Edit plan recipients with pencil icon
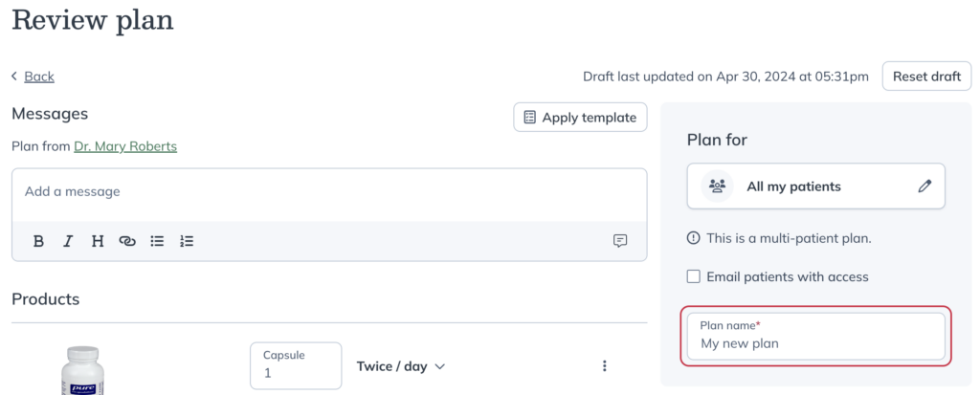This screenshot has height=395, width=980. coord(925,187)
